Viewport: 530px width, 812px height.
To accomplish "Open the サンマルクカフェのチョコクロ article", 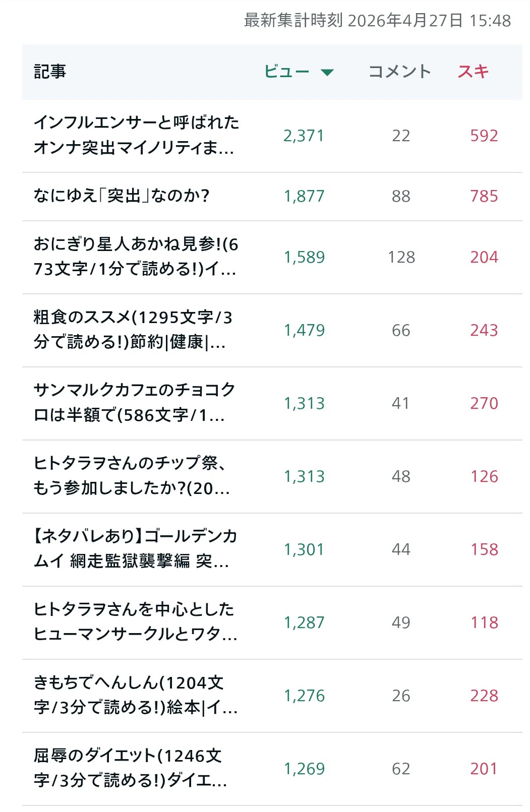I will tap(135, 403).
